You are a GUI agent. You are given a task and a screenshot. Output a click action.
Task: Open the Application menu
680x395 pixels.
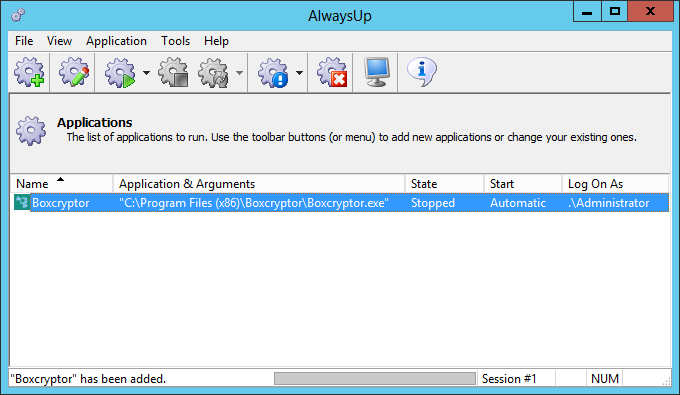116,41
